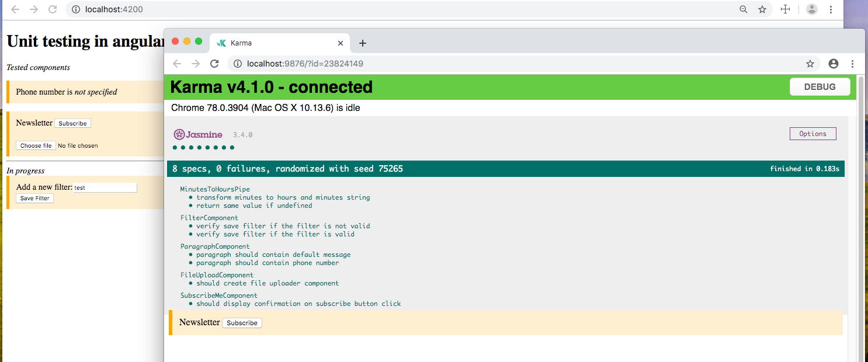Click 'Tested components' heading

[x=38, y=68]
